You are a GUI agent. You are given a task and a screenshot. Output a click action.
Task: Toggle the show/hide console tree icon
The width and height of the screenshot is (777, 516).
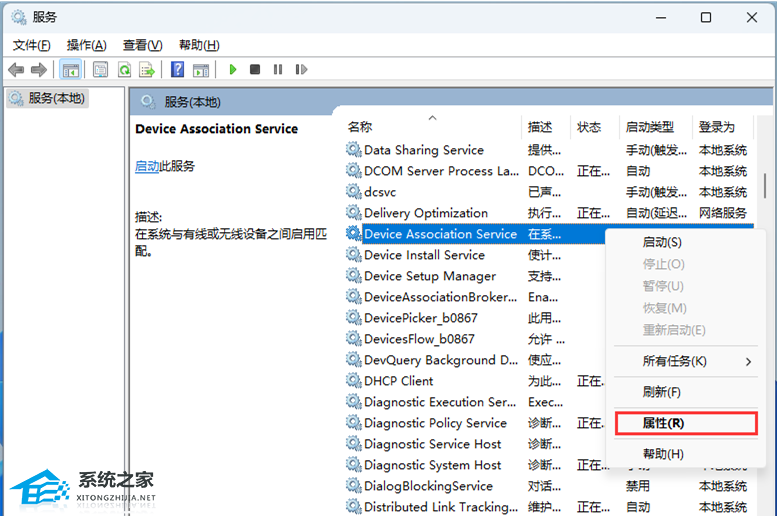coord(71,69)
